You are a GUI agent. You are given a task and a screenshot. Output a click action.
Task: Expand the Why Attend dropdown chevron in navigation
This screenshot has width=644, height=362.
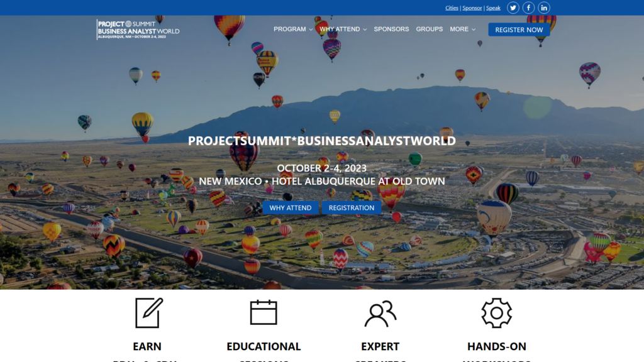(x=365, y=30)
